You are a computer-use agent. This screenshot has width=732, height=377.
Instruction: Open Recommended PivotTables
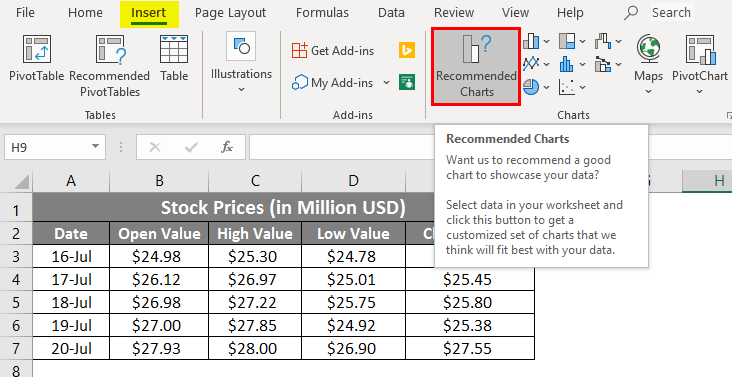110,65
